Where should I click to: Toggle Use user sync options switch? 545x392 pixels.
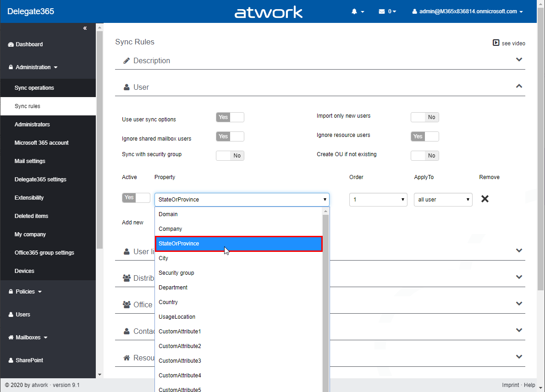point(230,117)
